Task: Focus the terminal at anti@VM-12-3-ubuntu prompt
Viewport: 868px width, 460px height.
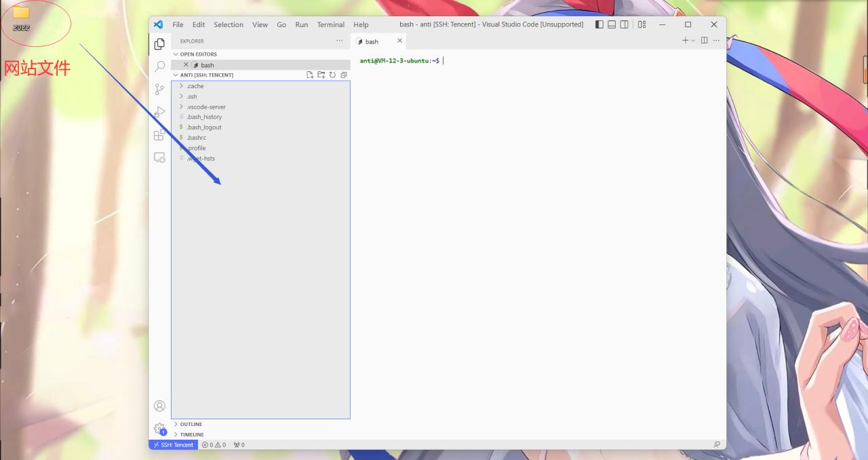Action: 400,60
